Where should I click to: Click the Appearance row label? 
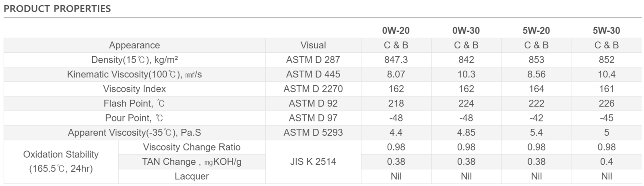click(134, 45)
